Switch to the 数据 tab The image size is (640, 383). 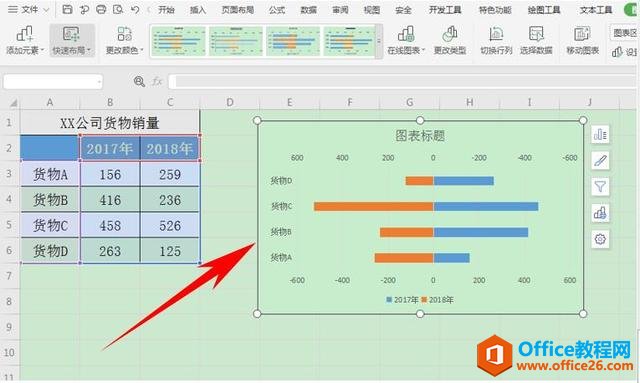pos(309,10)
